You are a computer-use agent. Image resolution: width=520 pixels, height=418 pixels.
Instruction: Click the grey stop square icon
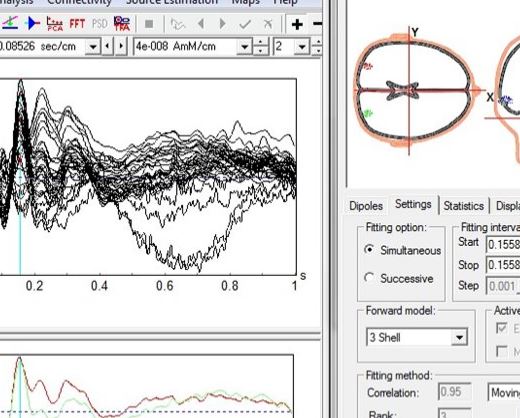pos(149,24)
